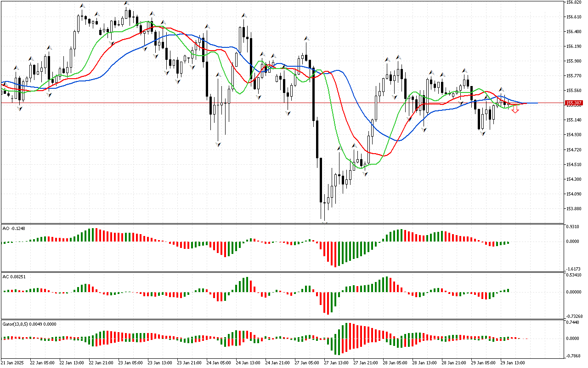Select the 27 Jan 05:00 time label

click(x=307, y=362)
